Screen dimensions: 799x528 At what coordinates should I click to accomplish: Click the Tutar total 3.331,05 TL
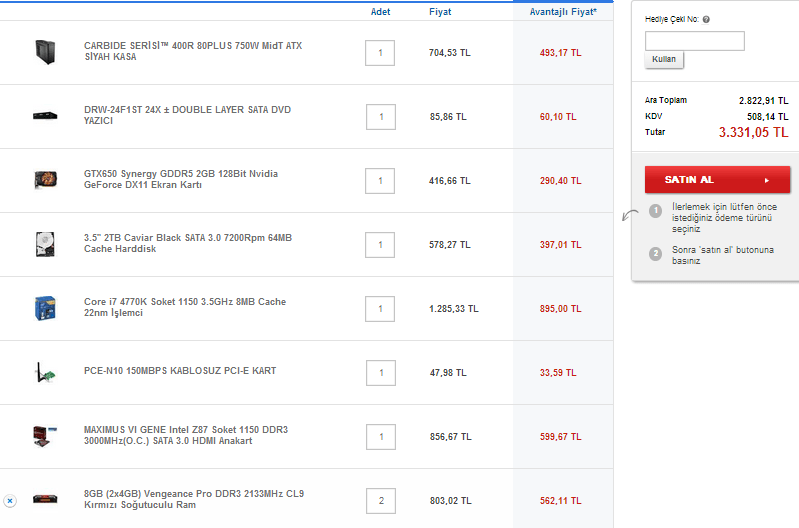coord(753,133)
